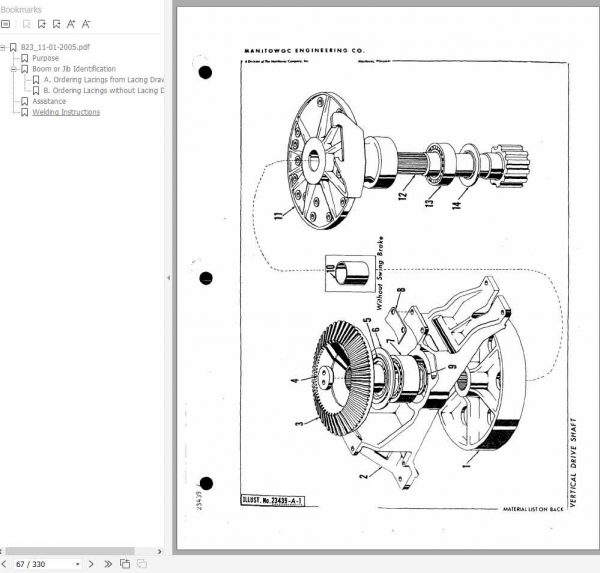The image size is (600, 573).
Task: Click the ILLUST. No. 23439-A-1 label on page
Action: click(x=273, y=501)
